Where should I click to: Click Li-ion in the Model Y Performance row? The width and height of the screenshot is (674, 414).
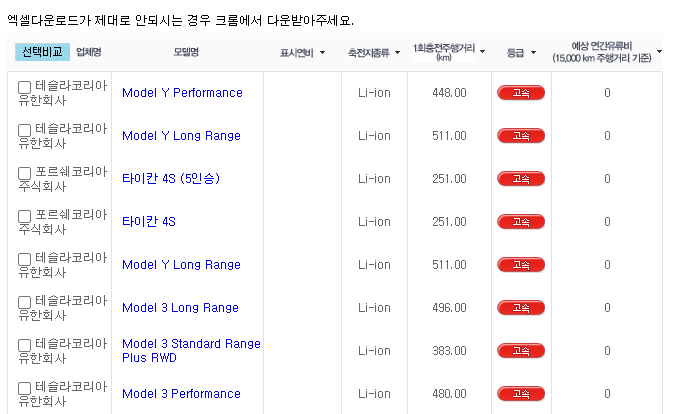click(374, 93)
